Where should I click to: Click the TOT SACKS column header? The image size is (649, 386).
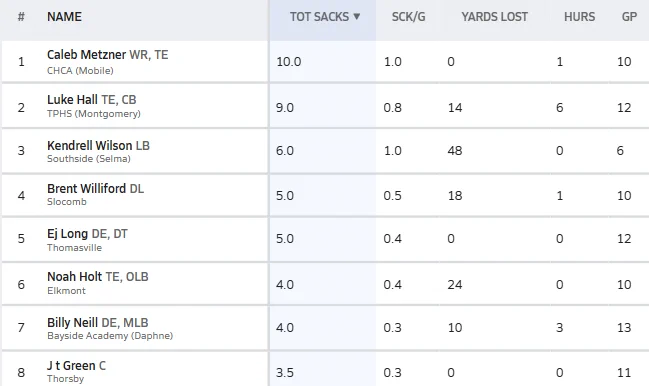[319, 17]
